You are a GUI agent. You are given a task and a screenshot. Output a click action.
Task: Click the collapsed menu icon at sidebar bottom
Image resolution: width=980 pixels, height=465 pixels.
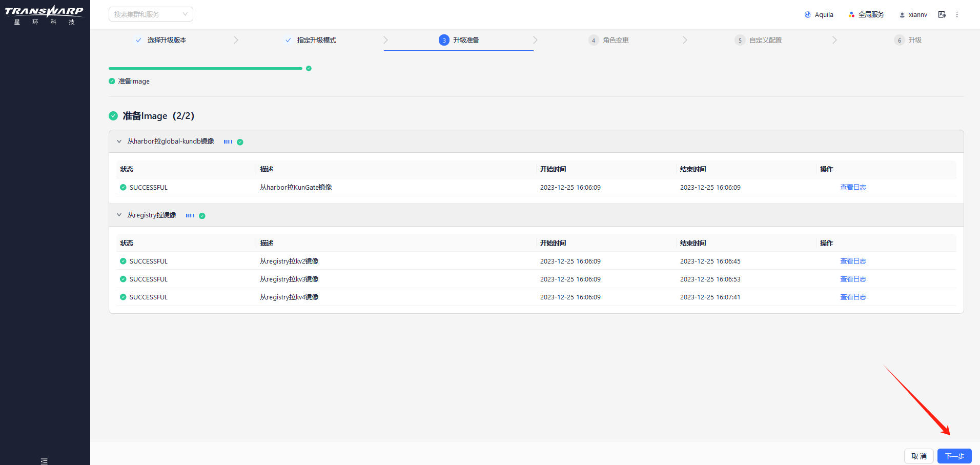(x=44, y=460)
